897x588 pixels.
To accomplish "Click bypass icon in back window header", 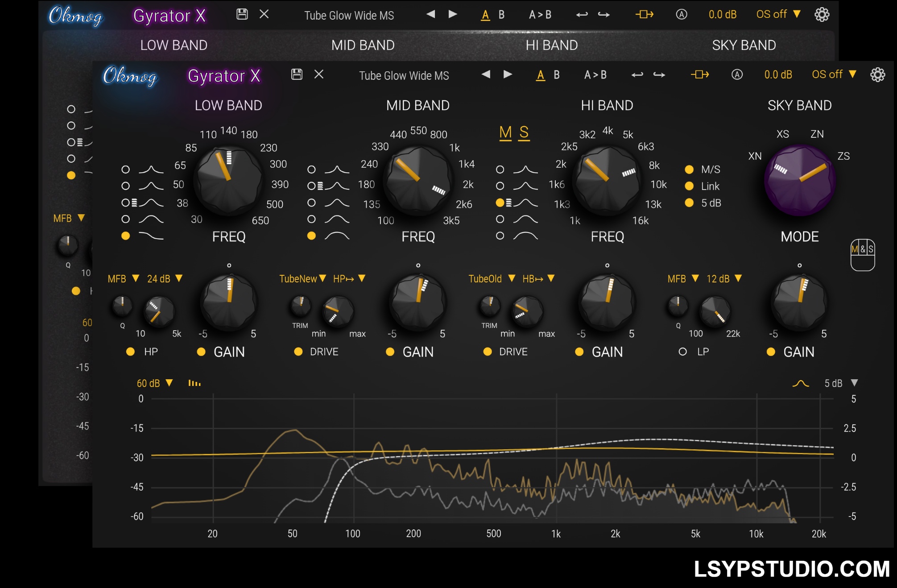I will (645, 14).
